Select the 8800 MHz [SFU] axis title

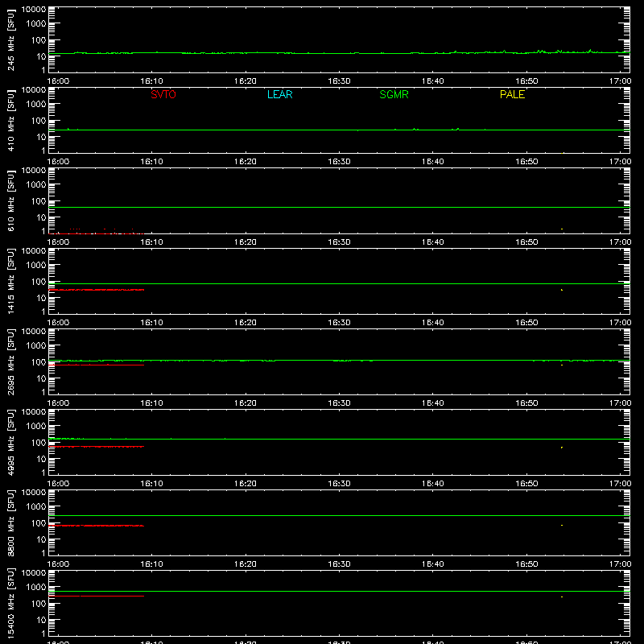[10, 522]
